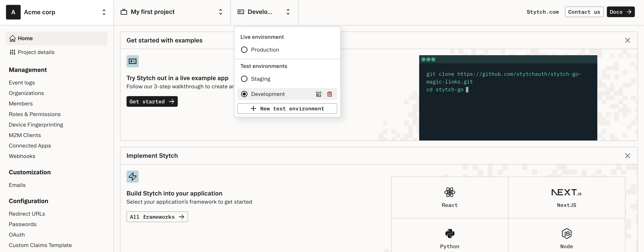Open Redirect URLs configuration
The image size is (644, 252).
[x=27, y=214]
